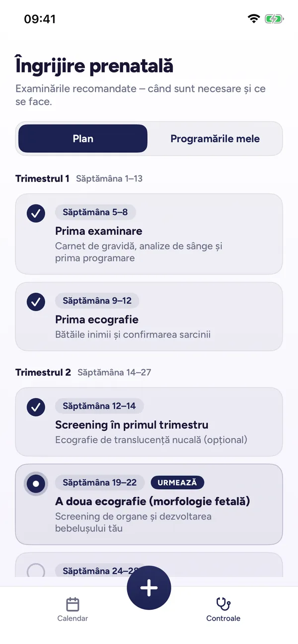Open Screening în primul trimestru card
This screenshot has width=298, height=644.
(x=149, y=422)
